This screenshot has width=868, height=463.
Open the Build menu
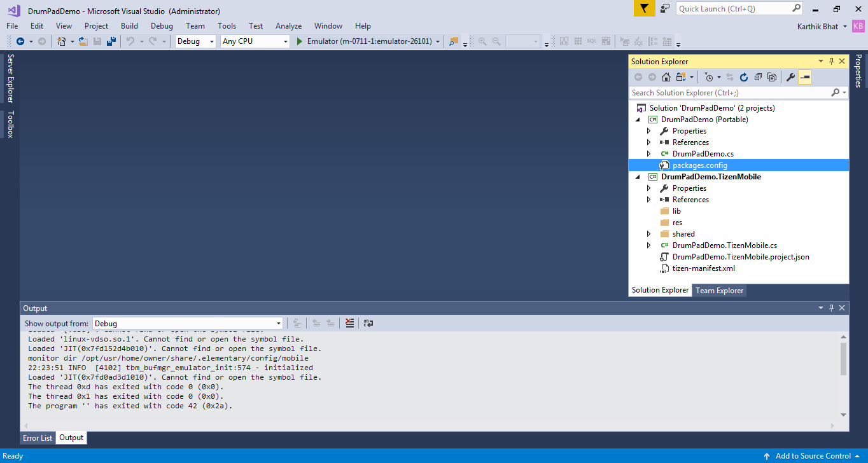click(129, 26)
